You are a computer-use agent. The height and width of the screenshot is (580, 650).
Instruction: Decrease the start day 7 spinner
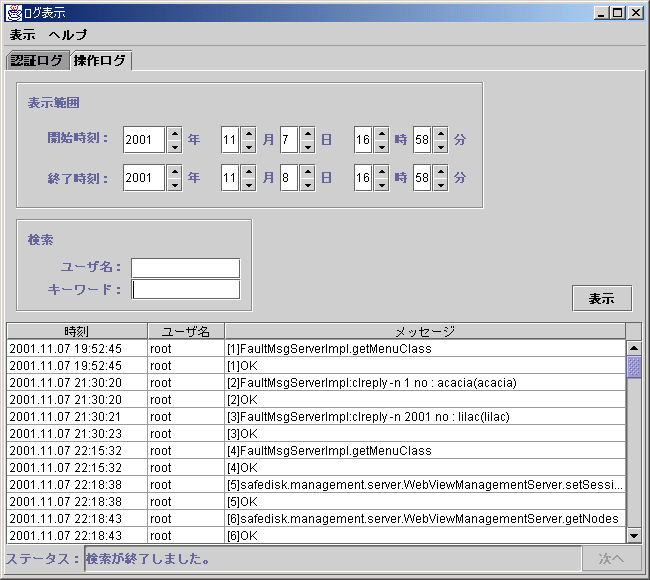click(x=308, y=147)
